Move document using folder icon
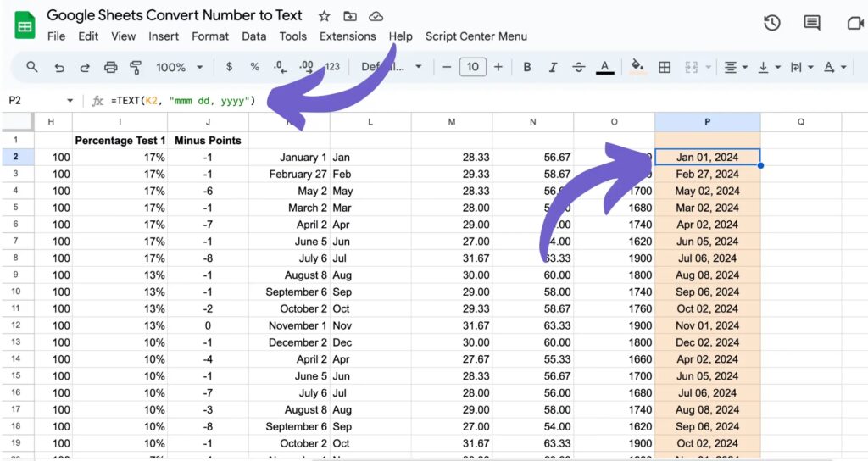 pyautogui.click(x=350, y=16)
